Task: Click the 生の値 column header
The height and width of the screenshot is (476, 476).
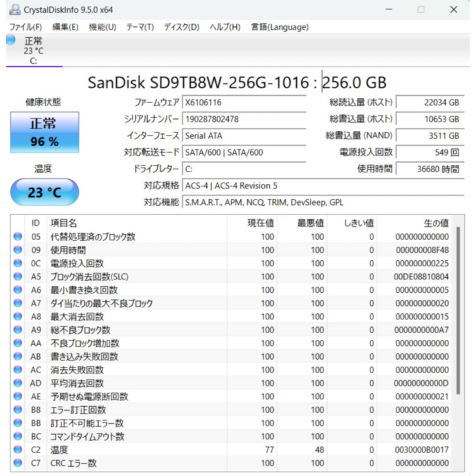Action: (x=414, y=223)
